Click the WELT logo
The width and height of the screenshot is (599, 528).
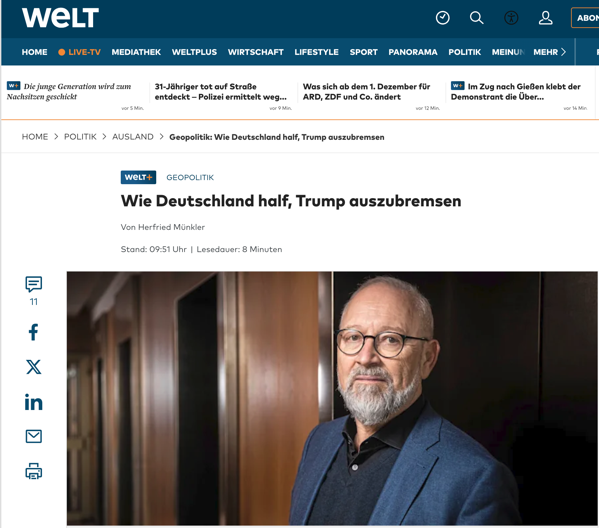point(60,18)
